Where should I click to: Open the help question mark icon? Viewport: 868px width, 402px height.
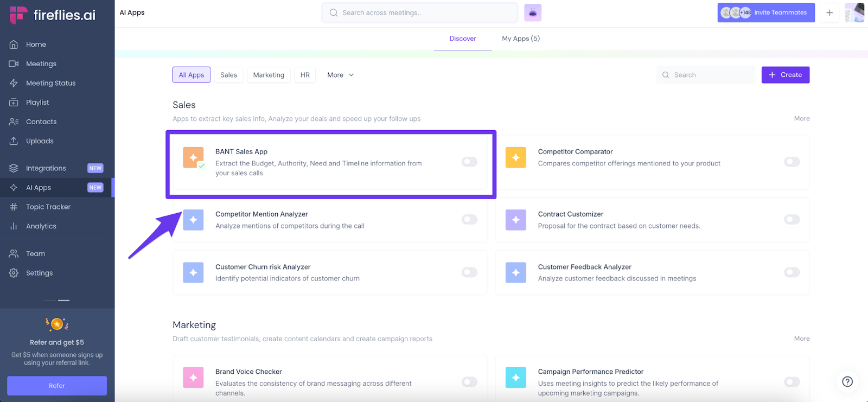tap(847, 381)
